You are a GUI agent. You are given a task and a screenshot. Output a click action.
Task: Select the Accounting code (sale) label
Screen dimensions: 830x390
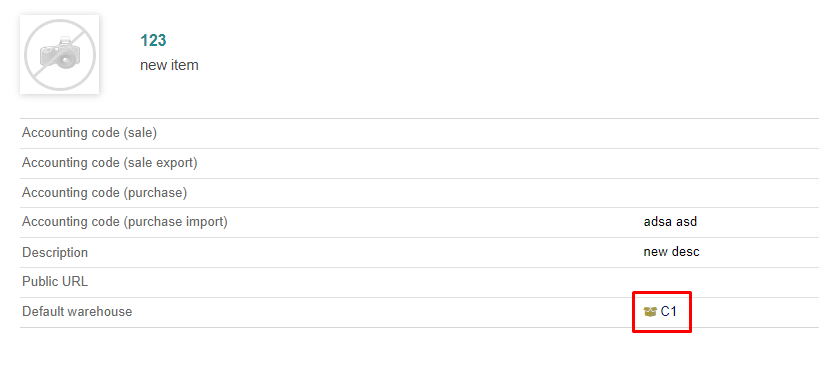pos(89,133)
